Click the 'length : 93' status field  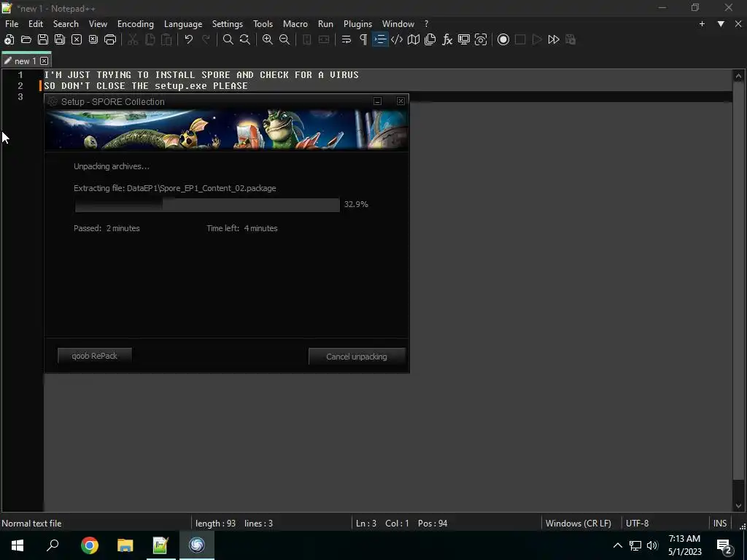(215, 524)
